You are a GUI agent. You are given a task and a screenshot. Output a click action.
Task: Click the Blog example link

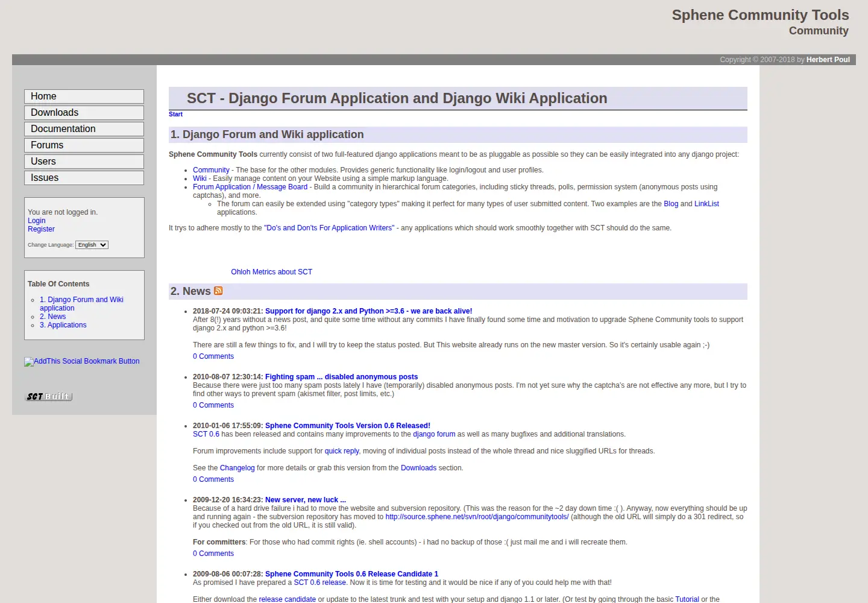click(x=671, y=204)
